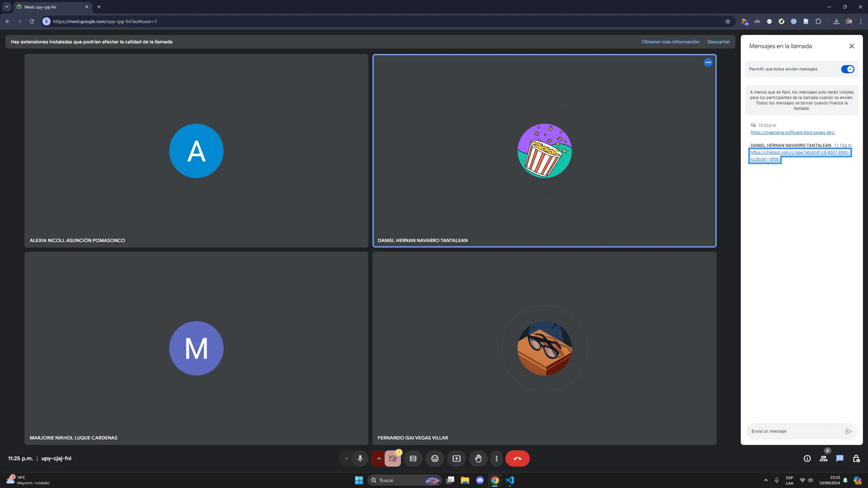Open tab search dropdown in Chrome
The width and height of the screenshot is (868, 488).
6,7
